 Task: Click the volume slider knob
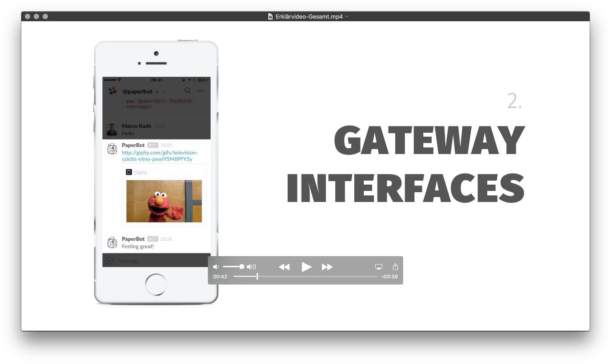click(242, 267)
